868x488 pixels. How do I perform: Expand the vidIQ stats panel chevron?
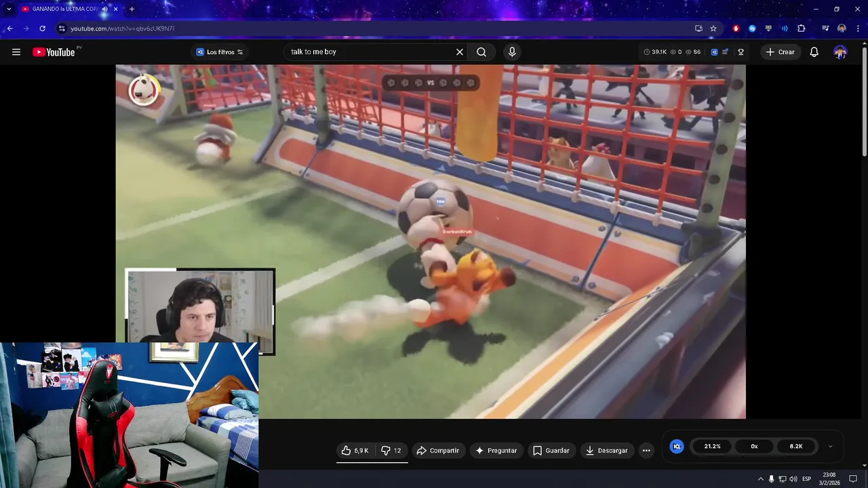click(x=831, y=447)
